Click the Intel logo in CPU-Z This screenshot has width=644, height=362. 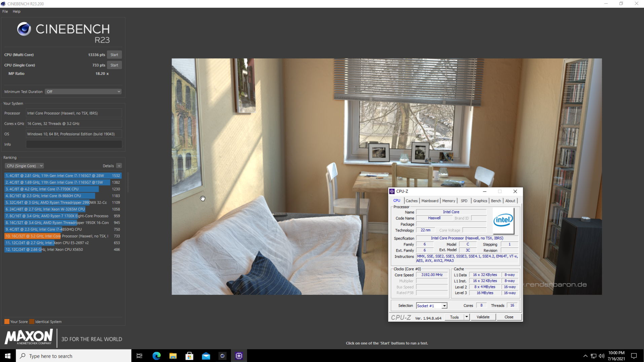(x=503, y=220)
